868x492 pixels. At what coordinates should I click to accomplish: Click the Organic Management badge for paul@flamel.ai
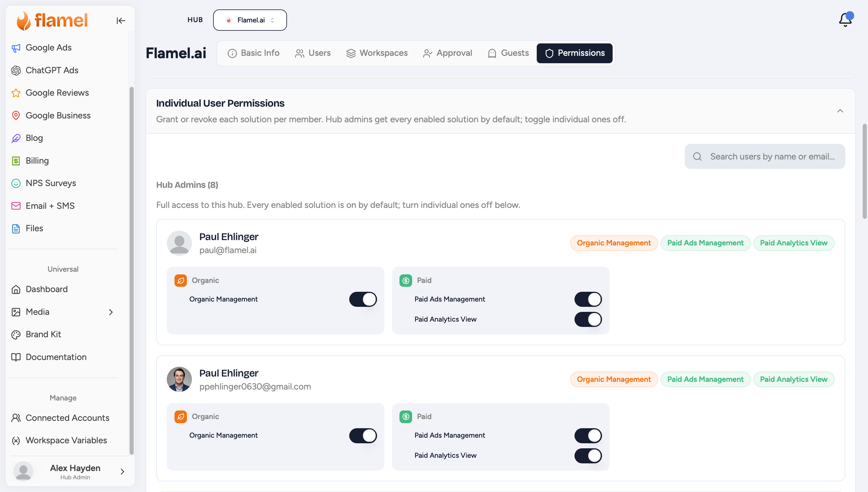point(614,243)
